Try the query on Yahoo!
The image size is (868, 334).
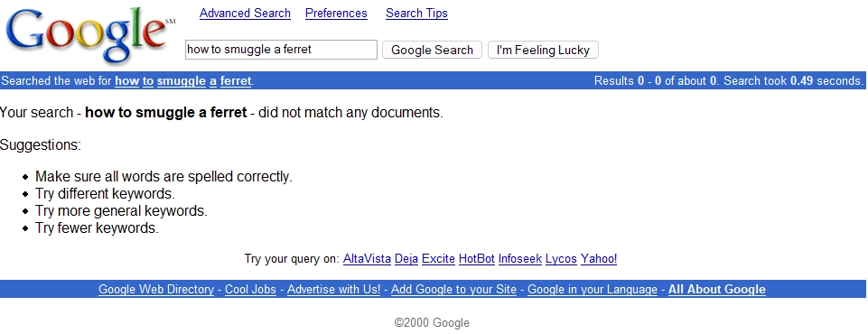(x=599, y=259)
